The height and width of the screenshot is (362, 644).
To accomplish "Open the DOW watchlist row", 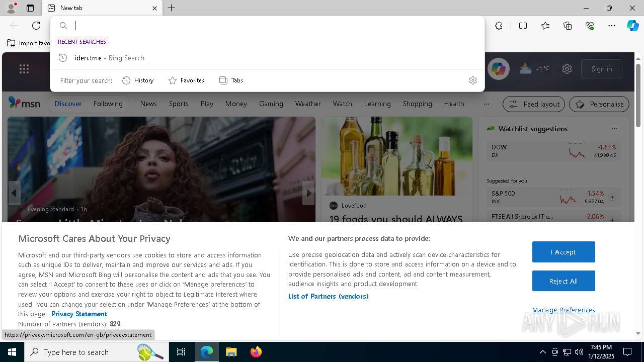I will (x=553, y=151).
